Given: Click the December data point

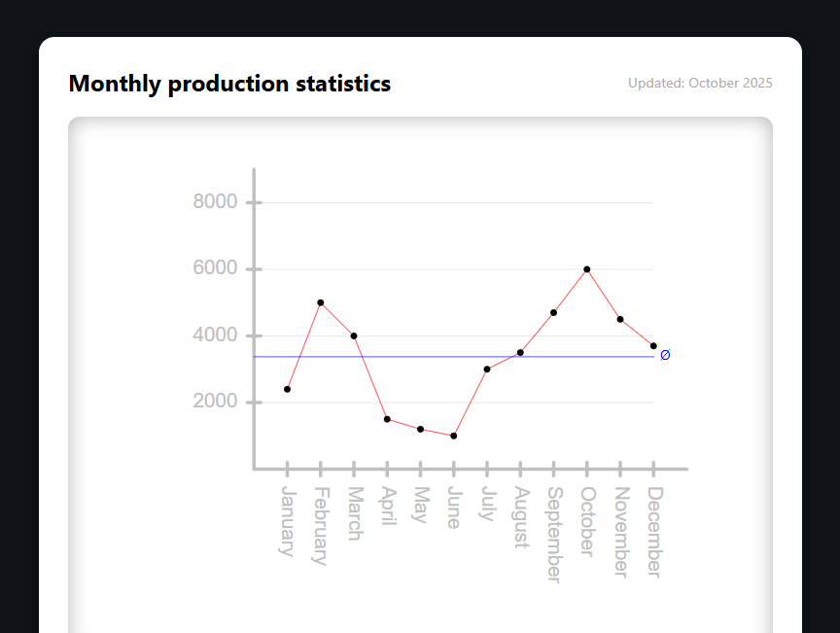Looking at the screenshot, I should (653, 346).
